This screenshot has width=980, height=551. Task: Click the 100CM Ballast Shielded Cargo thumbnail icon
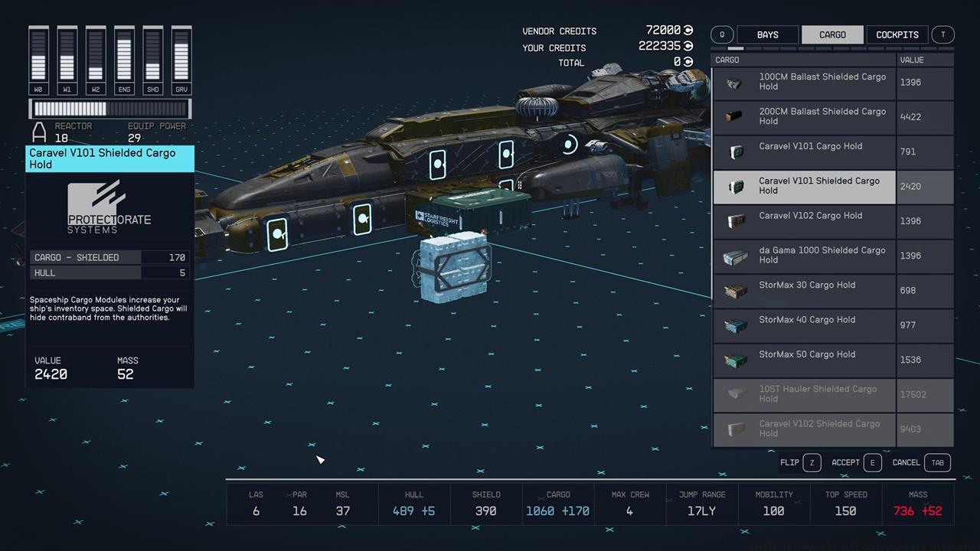(x=735, y=81)
